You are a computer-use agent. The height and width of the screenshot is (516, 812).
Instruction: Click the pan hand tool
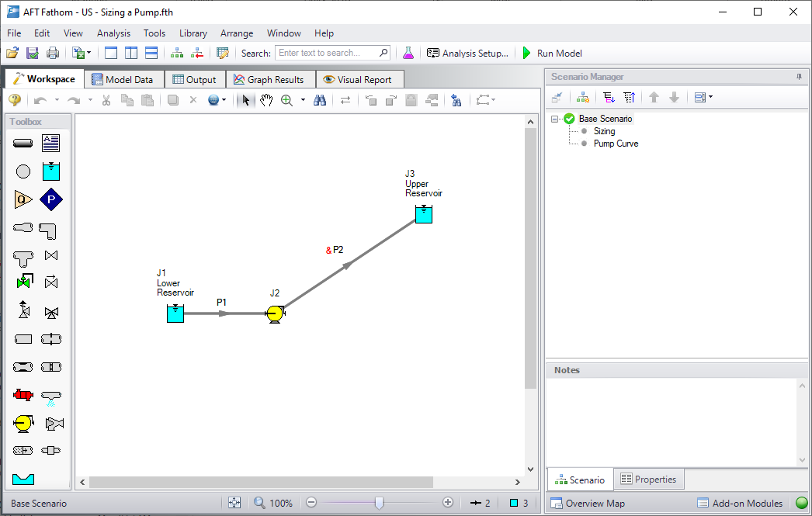pyautogui.click(x=266, y=100)
